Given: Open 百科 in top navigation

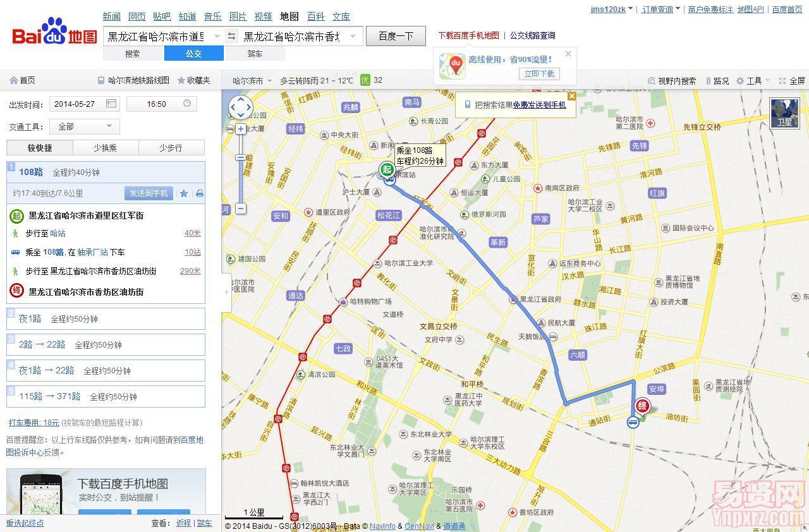Looking at the screenshot, I should pos(315,16).
